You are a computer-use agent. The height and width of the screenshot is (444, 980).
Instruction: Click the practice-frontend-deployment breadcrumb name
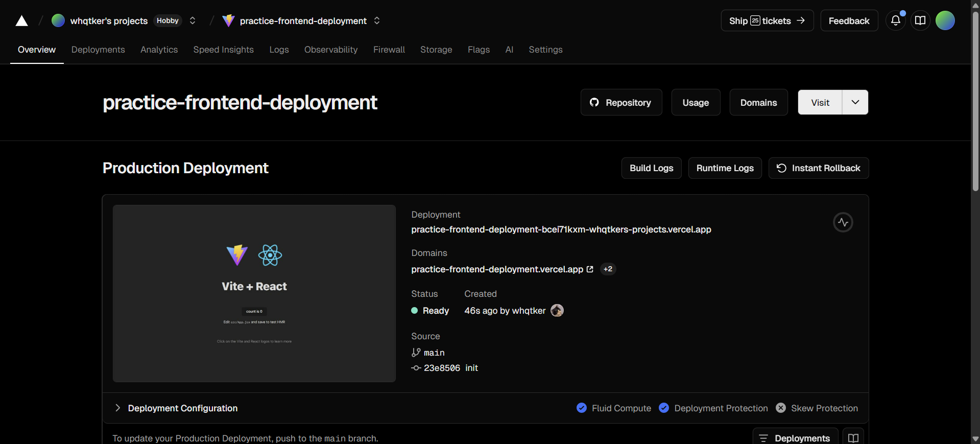point(303,21)
